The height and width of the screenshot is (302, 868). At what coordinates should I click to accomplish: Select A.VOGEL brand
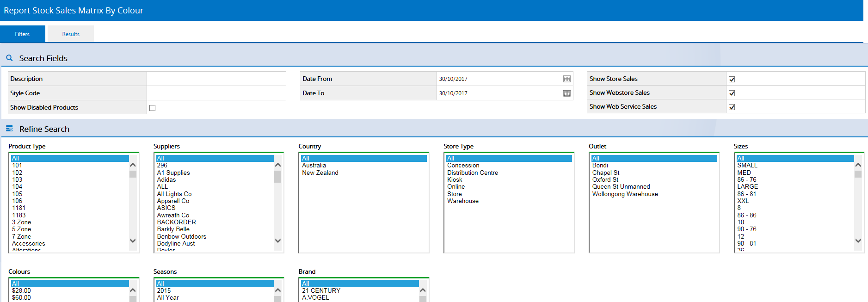(360, 297)
